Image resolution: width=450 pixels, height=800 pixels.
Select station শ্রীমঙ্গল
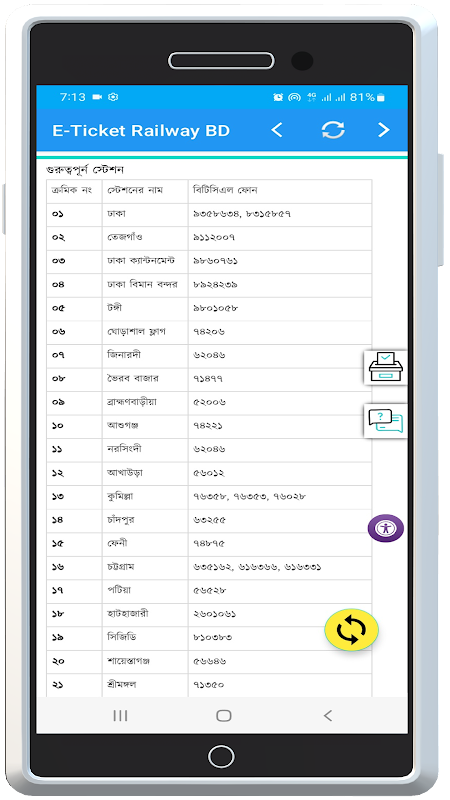(x=121, y=684)
